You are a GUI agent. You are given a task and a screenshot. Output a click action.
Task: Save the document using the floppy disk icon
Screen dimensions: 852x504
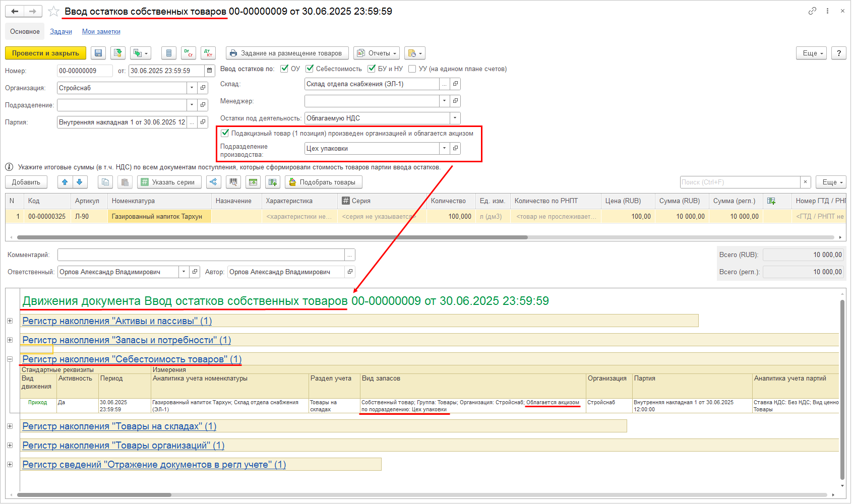click(x=99, y=53)
